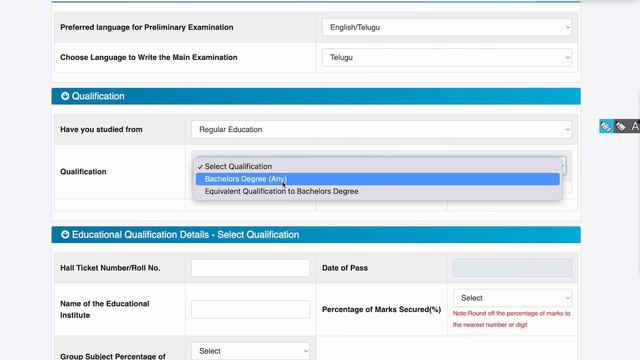Choose 'Select Qualification' option in list
The image size is (640, 360).
(378, 167)
